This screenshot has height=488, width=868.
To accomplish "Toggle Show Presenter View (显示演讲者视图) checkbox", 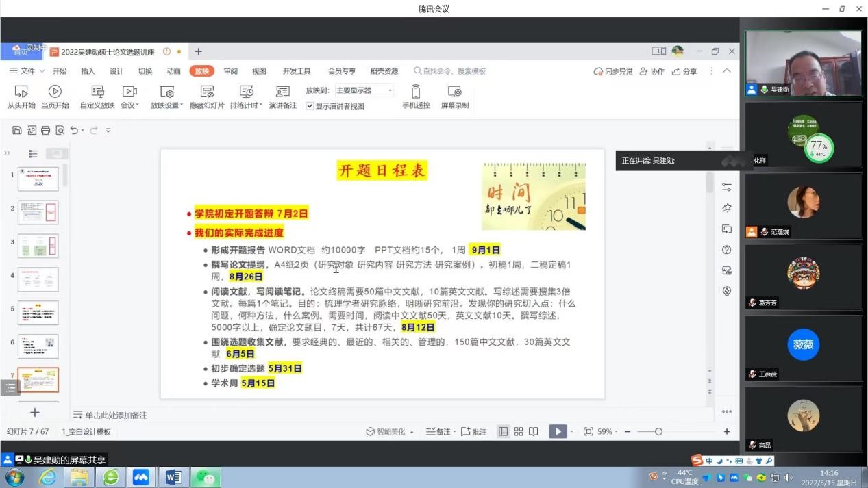I will click(x=310, y=106).
